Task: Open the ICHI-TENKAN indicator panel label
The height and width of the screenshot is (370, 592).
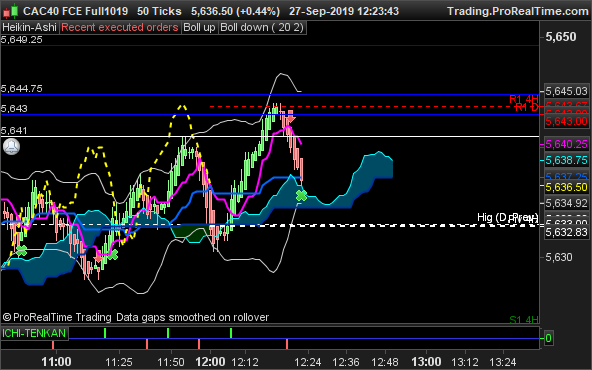Action: (34, 333)
